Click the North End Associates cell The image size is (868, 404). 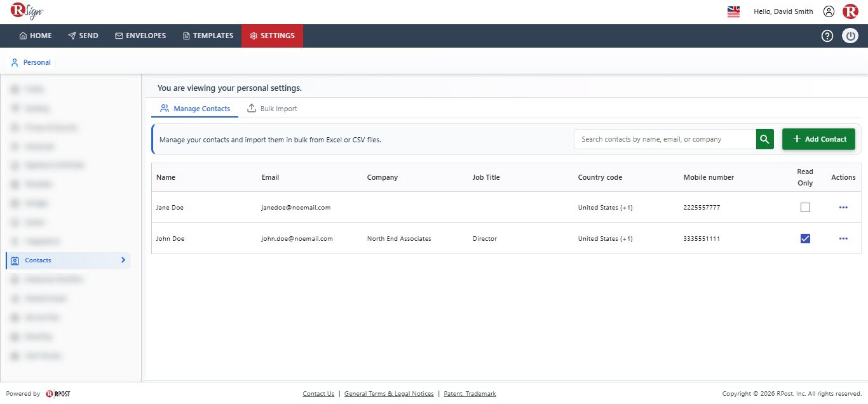tap(399, 239)
